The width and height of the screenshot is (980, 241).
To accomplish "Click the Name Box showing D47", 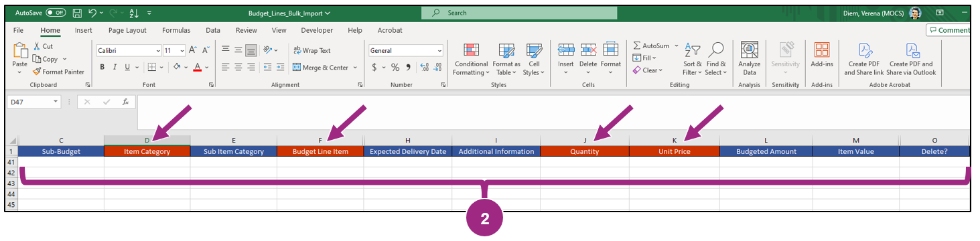I will (34, 102).
